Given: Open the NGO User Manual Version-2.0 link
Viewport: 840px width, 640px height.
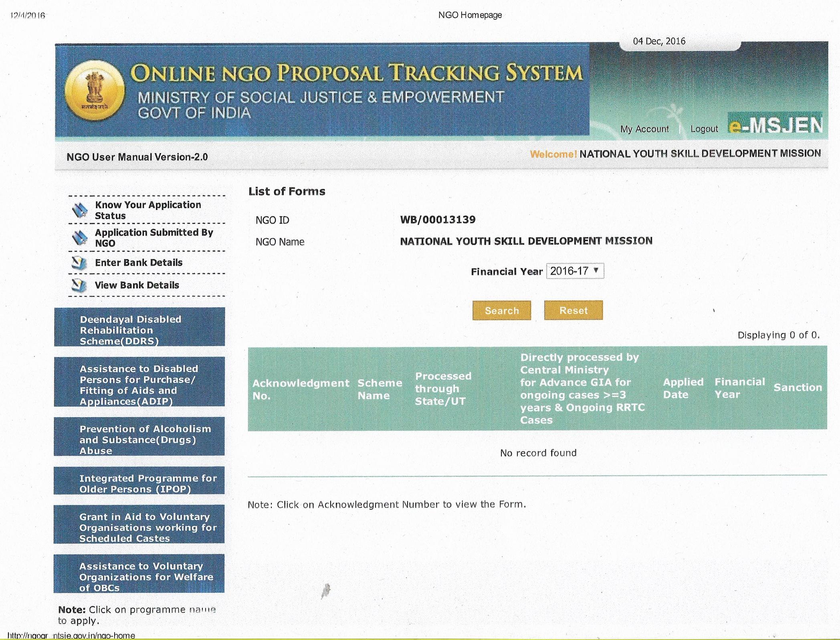Looking at the screenshot, I should tap(137, 157).
